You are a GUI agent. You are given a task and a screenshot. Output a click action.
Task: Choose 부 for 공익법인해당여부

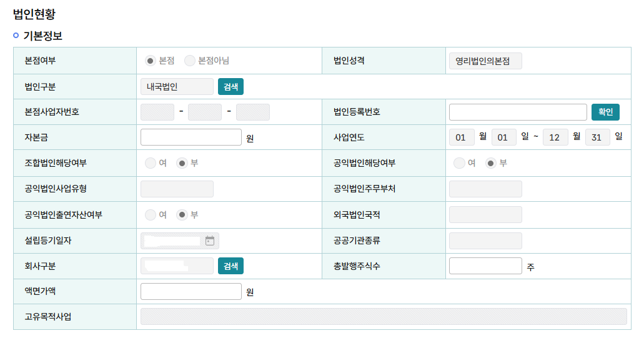[490, 163]
